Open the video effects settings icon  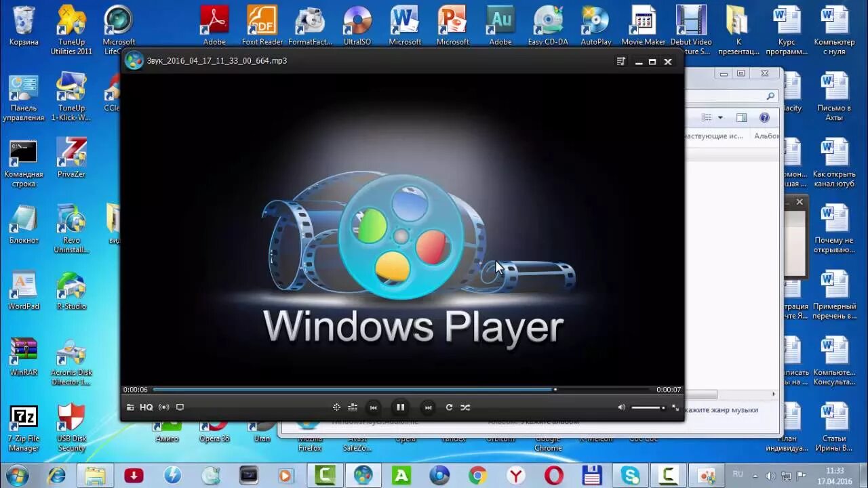click(336, 407)
